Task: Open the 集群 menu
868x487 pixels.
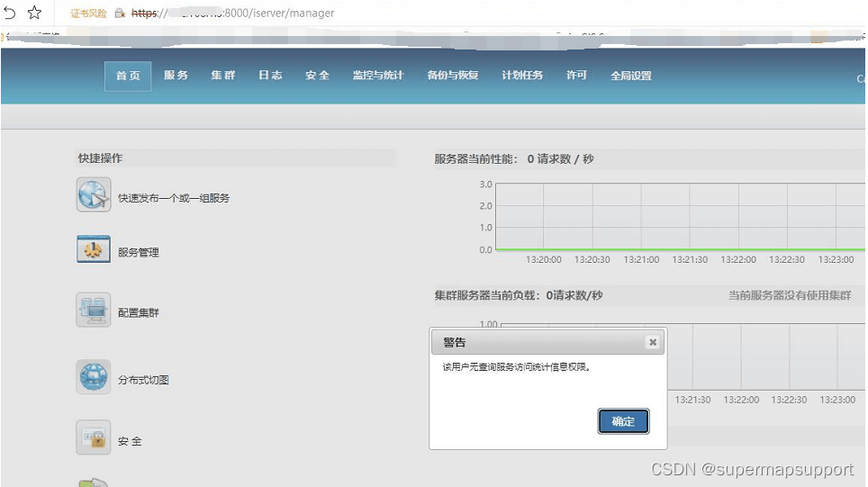Action: coord(223,76)
